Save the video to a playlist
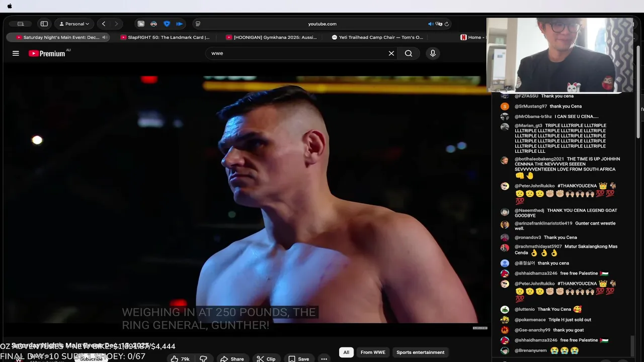This screenshot has width=644, height=362. tap(299, 358)
